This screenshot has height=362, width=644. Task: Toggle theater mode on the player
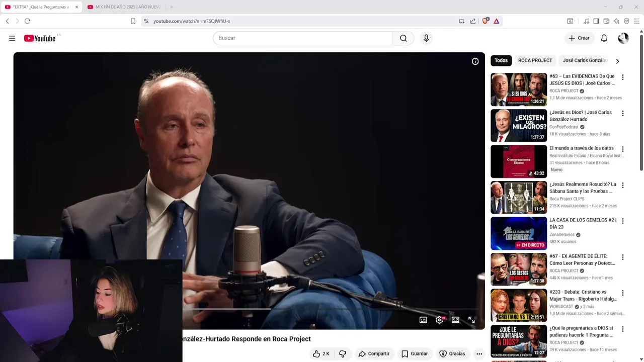(455, 320)
